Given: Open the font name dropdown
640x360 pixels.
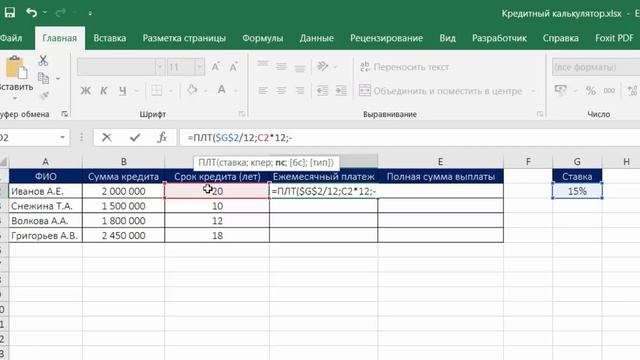Looking at the screenshot, I should click(160, 67).
